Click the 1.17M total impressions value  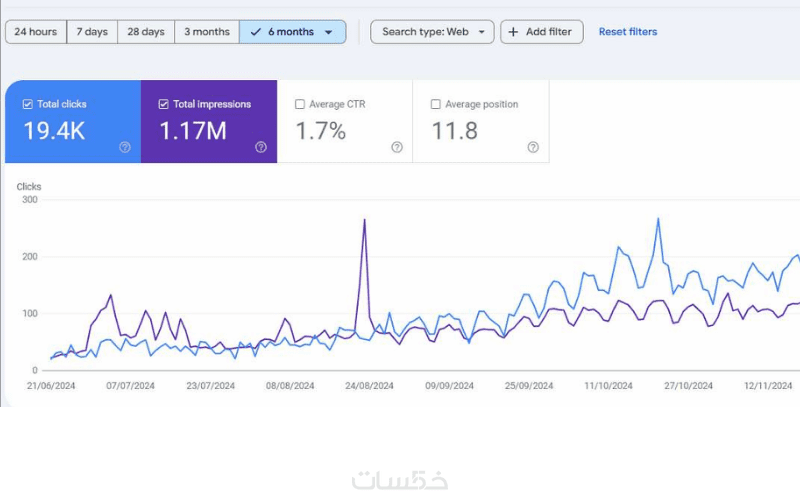[193, 131]
